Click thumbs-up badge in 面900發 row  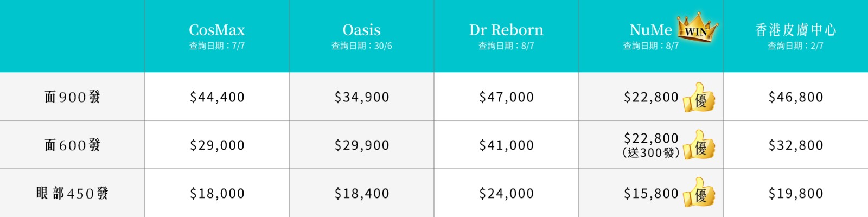[699, 98]
